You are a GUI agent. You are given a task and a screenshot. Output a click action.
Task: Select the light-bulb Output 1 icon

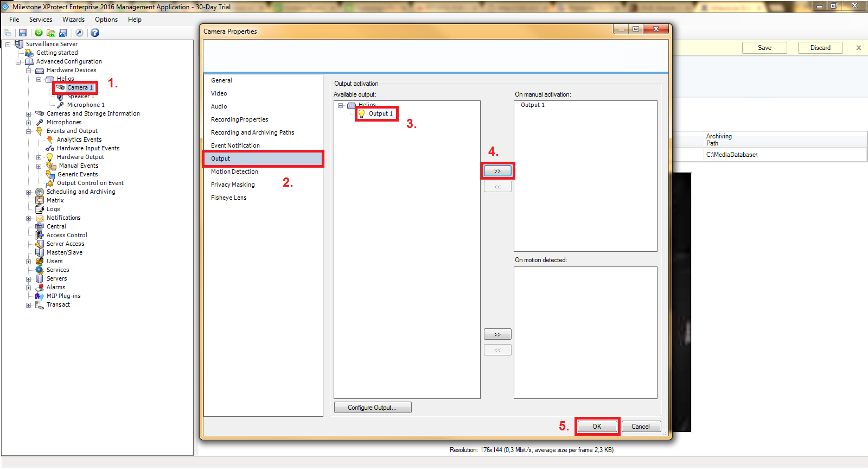362,114
